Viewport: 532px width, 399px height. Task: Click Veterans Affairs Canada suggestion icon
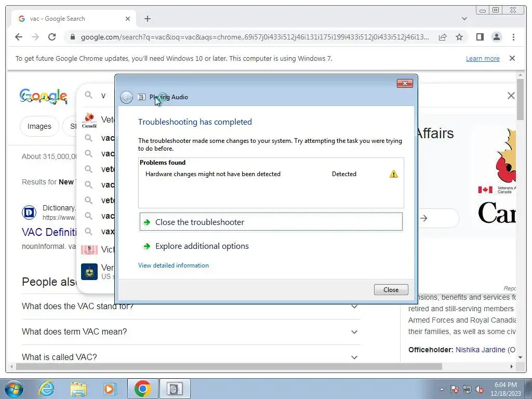(x=89, y=120)
